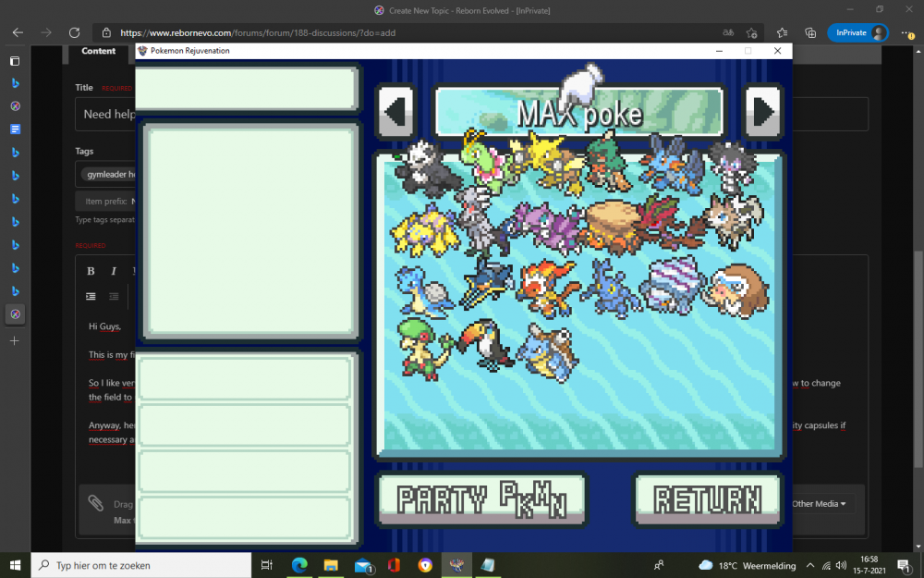Switch to the Pokemon Rejuvenation taskbar icon
924x578 pixels.
point(456,565)
